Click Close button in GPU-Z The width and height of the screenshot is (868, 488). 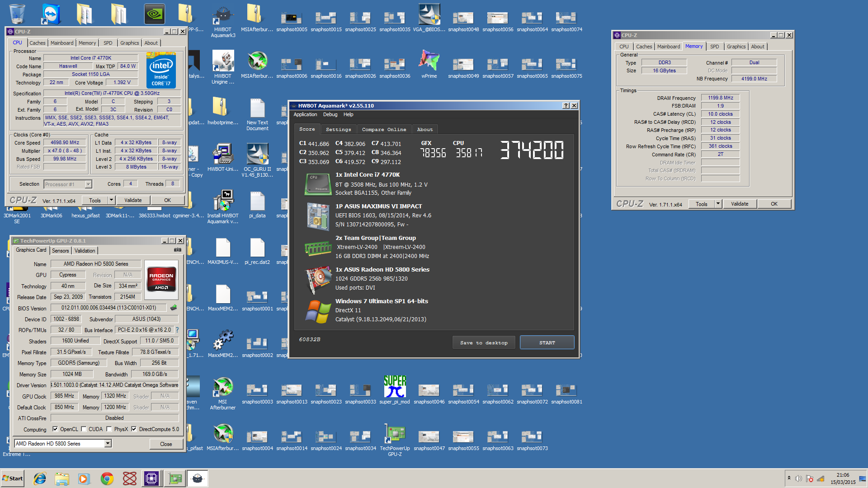(166, 444)
